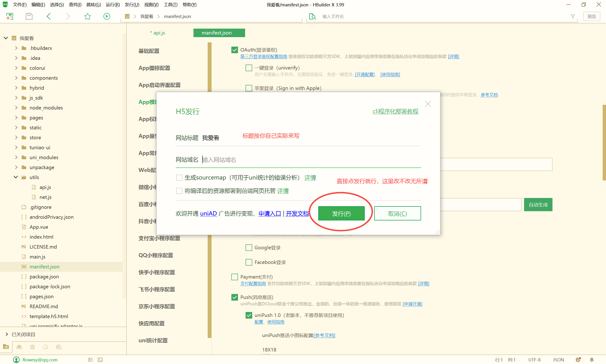This screenshot has height=364, width=606.
Task: Click the file search magnifier icon
Action: (312, 16)
